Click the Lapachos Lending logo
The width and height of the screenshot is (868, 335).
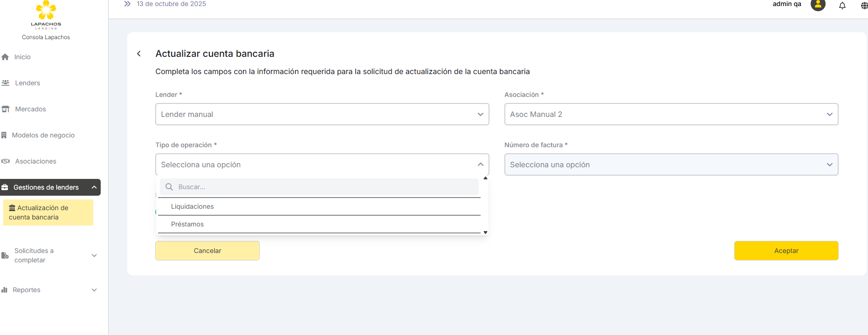(46, 15)
